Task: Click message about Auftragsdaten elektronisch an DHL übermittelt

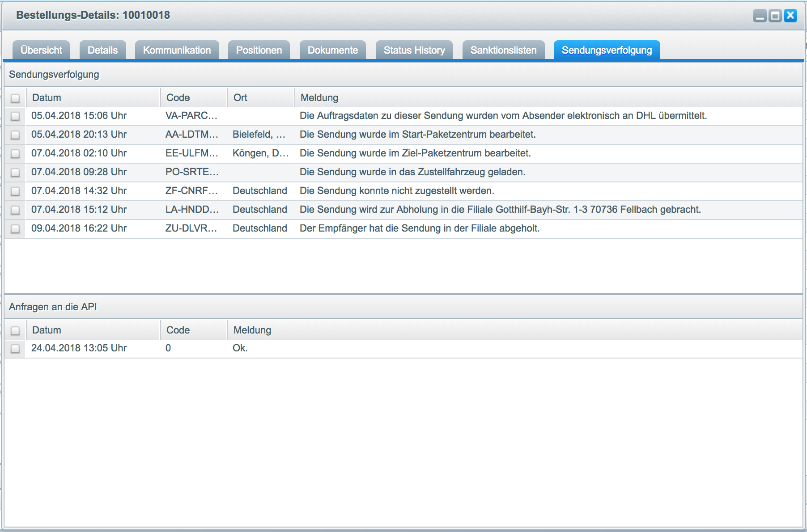Action: tap(503, 116)
